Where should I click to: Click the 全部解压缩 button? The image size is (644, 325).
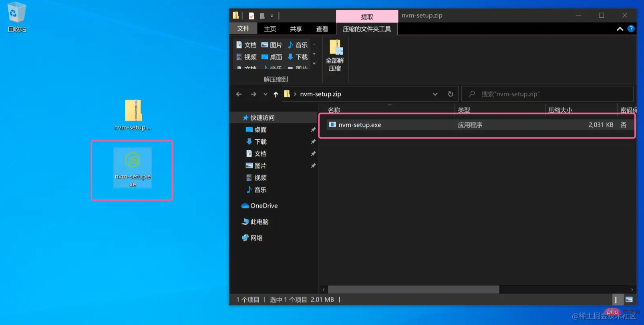pos(335,56)
